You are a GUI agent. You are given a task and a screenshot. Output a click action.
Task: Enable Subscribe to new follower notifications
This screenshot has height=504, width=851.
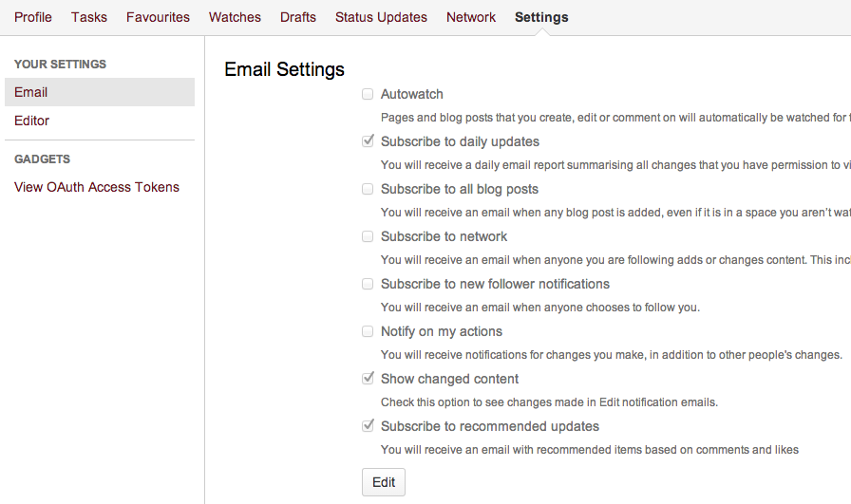[368, 284]
